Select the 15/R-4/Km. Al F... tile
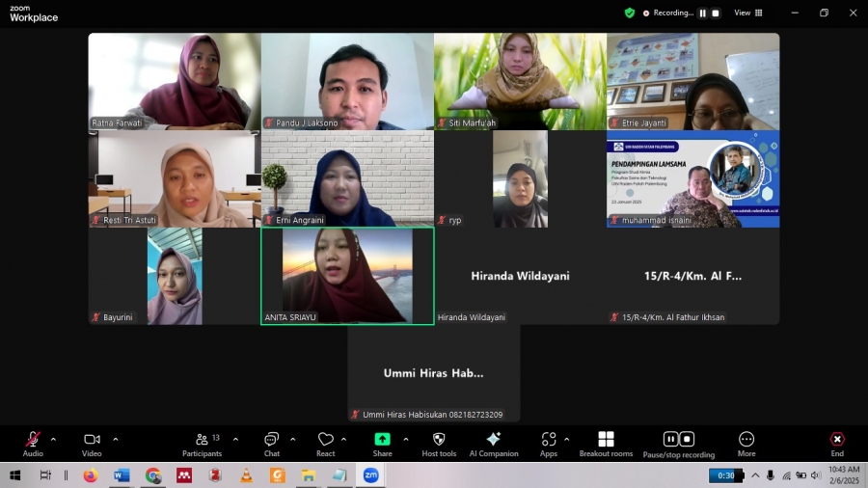The image size is (868, 488). 693,276
